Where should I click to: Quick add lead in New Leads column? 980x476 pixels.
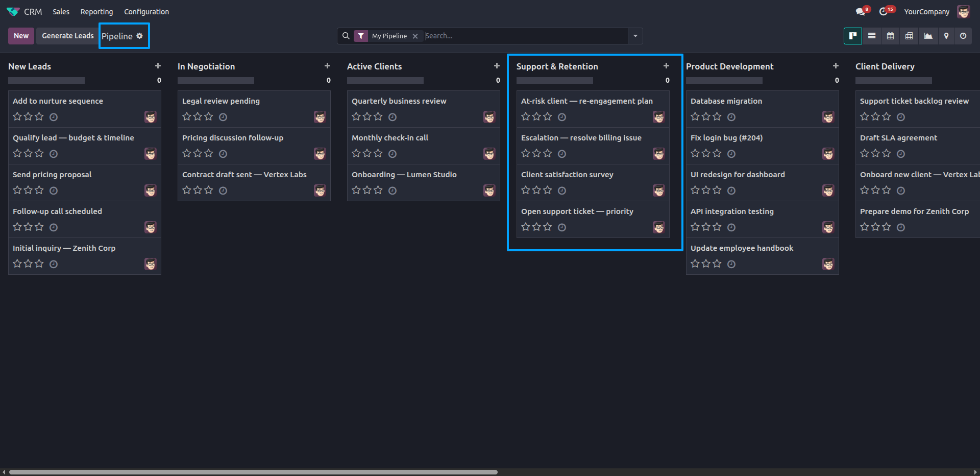[158, 66]
